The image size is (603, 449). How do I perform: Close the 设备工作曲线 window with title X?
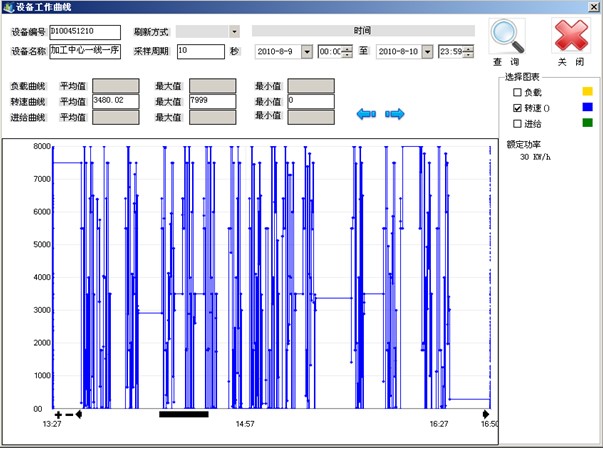[595, 7]
